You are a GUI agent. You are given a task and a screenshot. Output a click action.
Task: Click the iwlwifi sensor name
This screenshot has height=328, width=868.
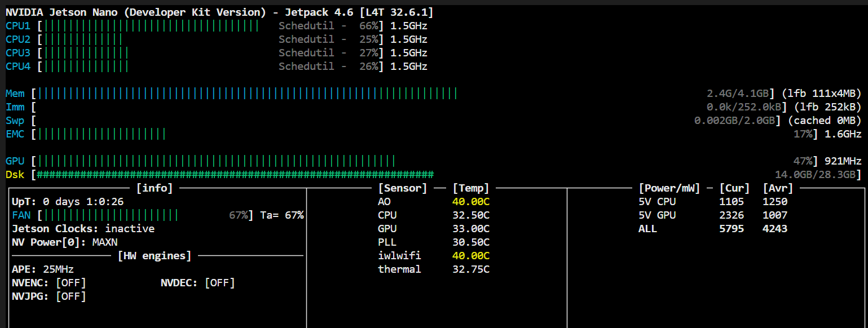coord(399,256)
